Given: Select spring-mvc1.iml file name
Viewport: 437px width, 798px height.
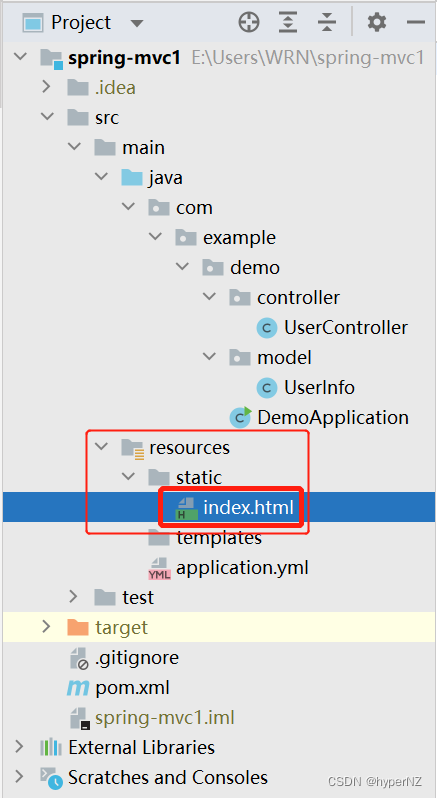Looking at the screenshot, I should [165, 718].
